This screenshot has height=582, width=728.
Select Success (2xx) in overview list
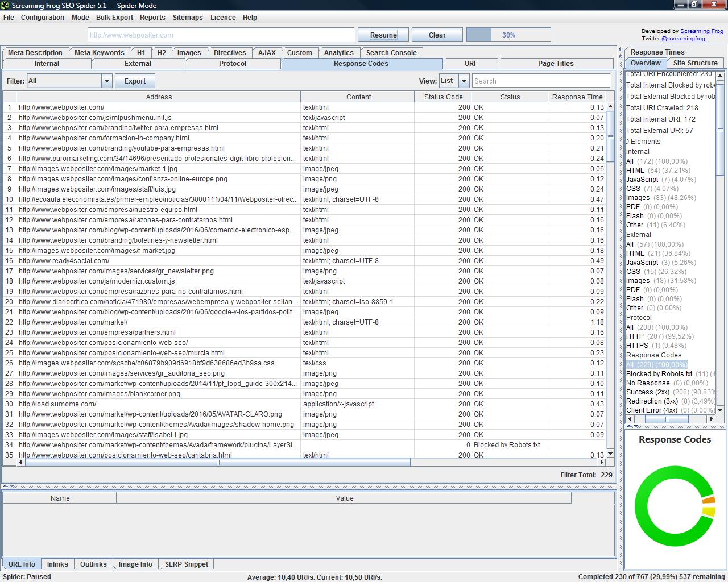[671, 392]
